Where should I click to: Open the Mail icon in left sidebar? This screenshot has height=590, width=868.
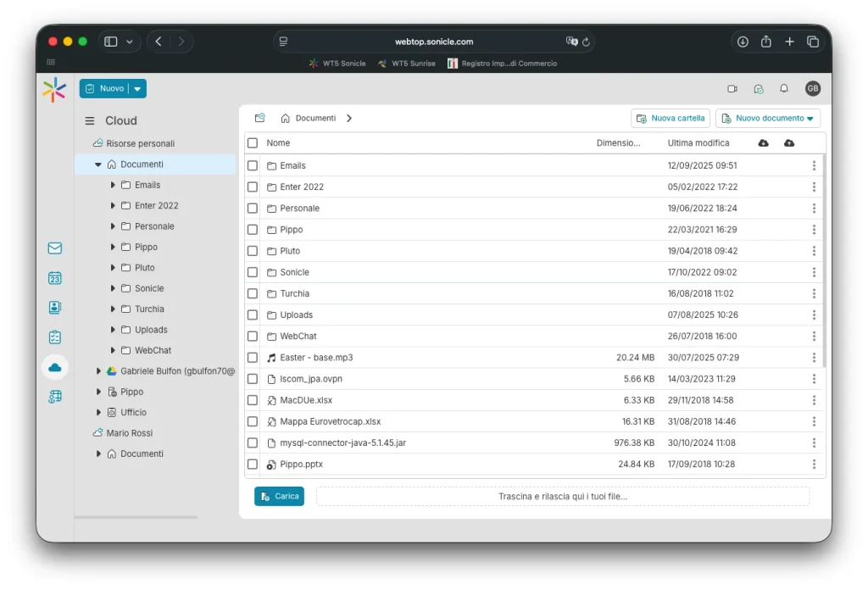pos(55,248)
